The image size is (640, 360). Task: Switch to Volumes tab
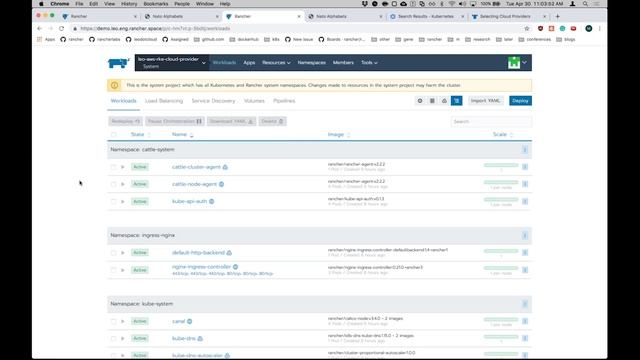[x=254, y=101]
